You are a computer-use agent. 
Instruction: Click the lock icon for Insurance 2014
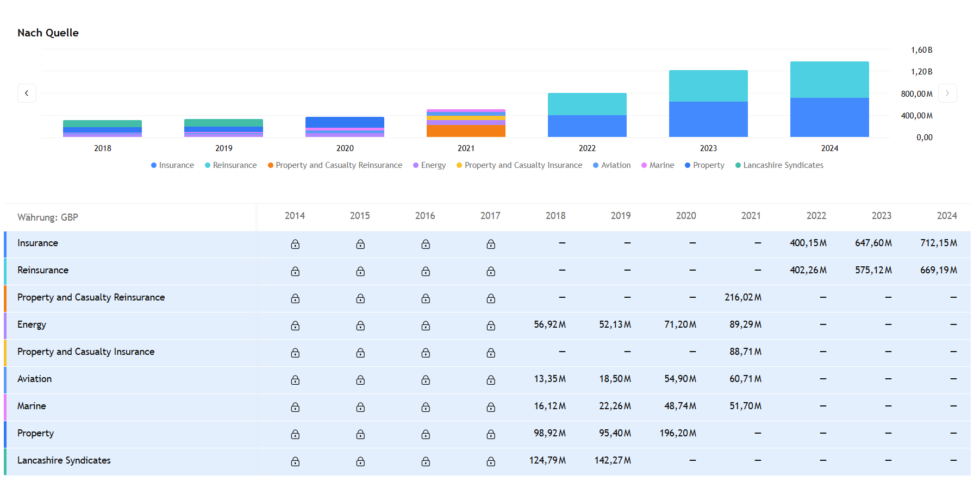click(x=295, y=244)
